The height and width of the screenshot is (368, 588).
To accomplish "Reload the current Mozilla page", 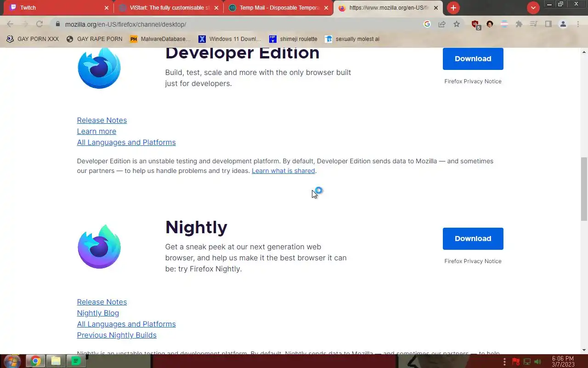I will tap(40, 24).
